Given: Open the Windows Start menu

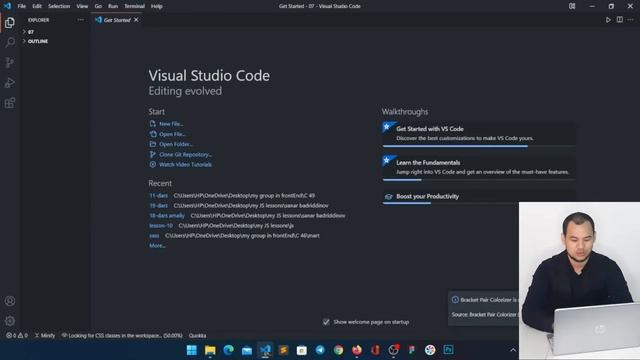Looking at the screenshot, I should pos(191,350).
